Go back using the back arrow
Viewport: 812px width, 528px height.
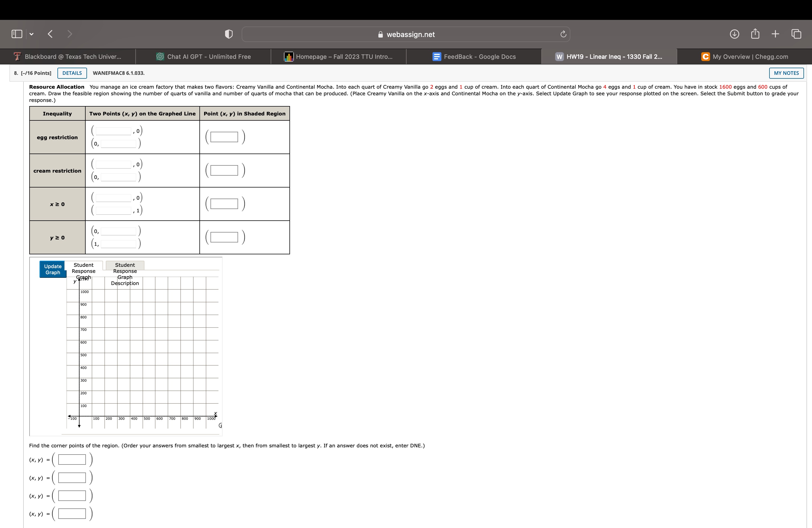point(50,34)
